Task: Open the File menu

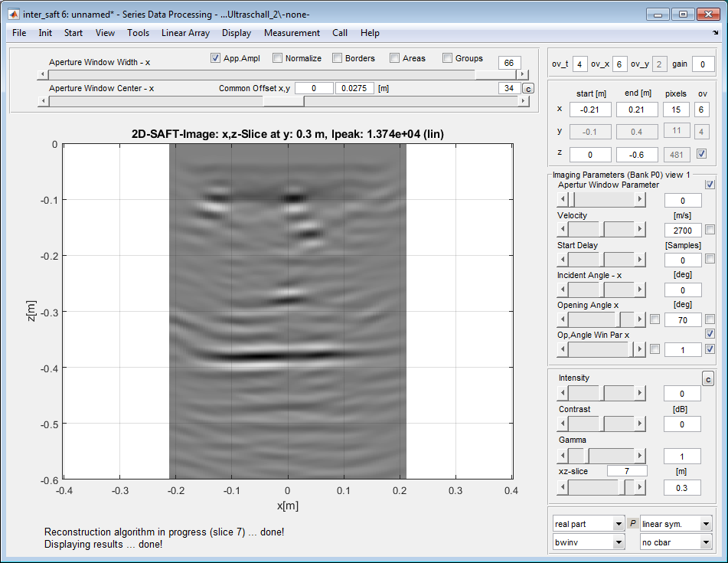Action: click(19, 33)
